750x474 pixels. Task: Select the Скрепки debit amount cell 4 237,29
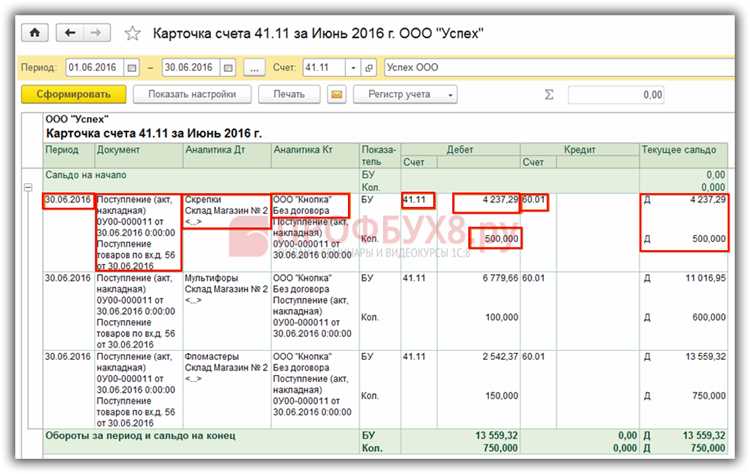click(486, 203)
